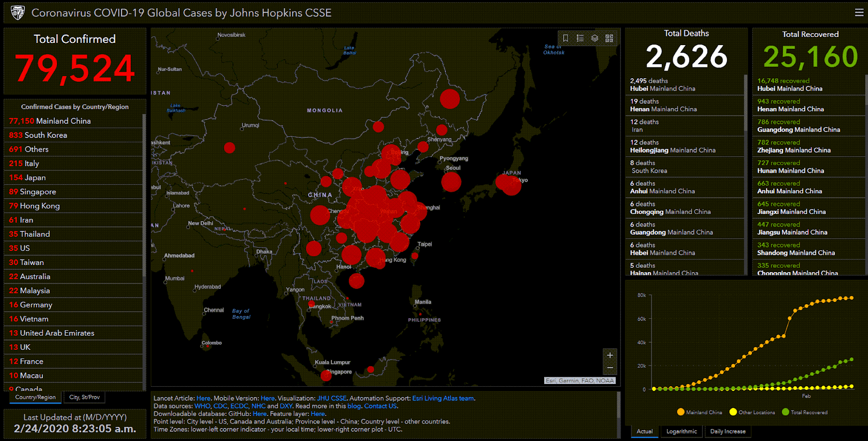
Task: Select 12 deaths Iran entry
Action: [685, 126]
